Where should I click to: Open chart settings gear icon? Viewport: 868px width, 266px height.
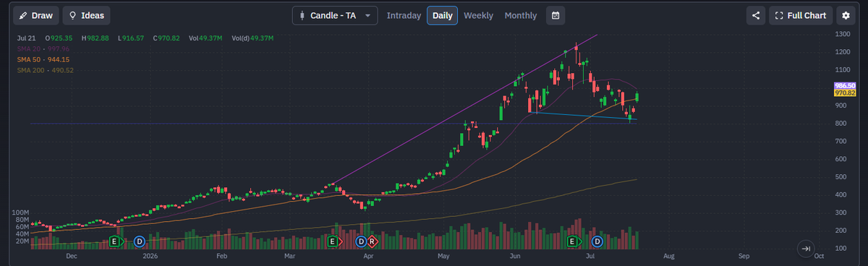tap(846, 15)
